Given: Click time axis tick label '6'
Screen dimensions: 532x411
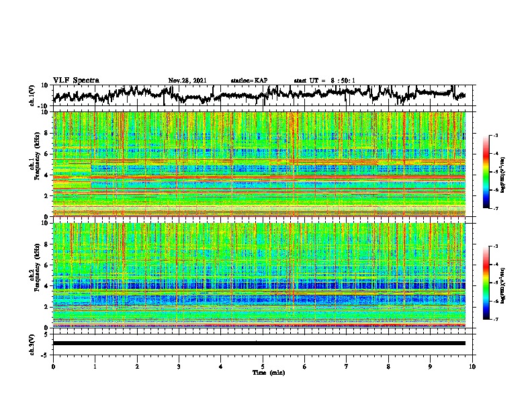Looking at the screenshot, I should coord(305,367).
